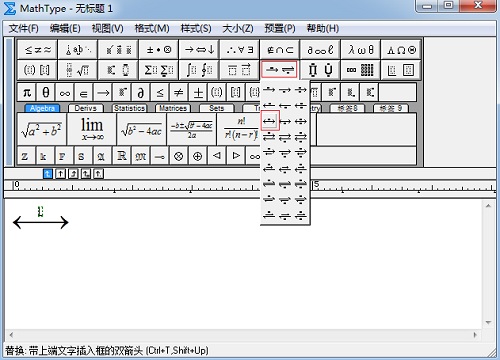This screenshot has width=500, height=360.
Task: Insert the circled times symbol in lower bar
Action: [x=179, y=156]
